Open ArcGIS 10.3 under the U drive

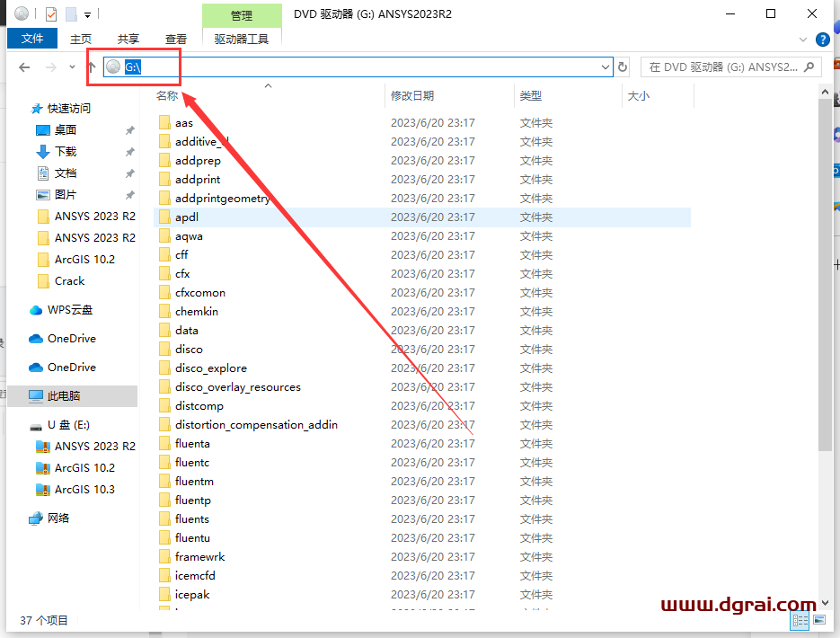[84, 489]
